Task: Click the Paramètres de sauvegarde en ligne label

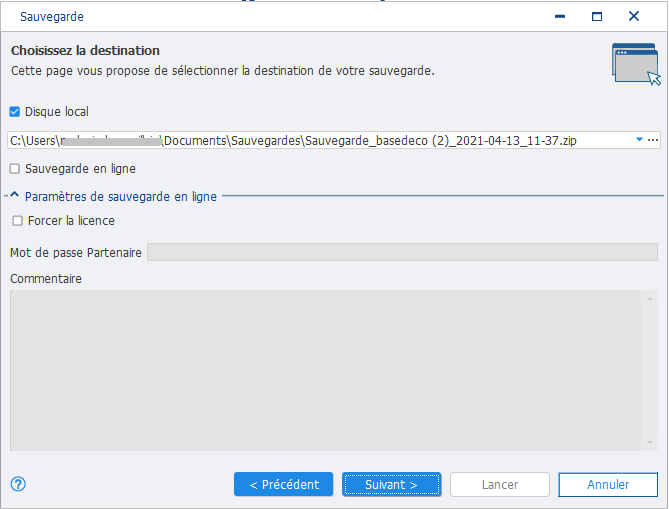Action: 121,197
